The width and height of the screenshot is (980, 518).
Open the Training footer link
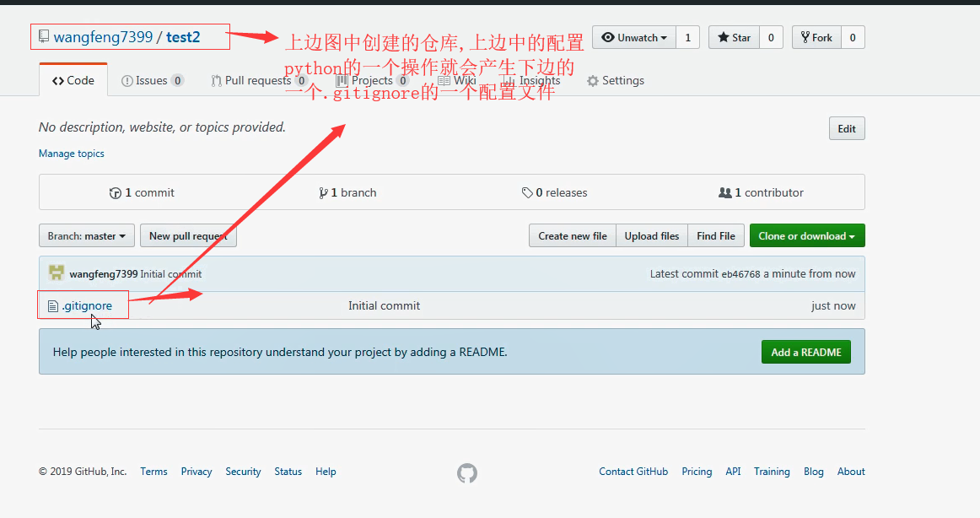(772, 471)
